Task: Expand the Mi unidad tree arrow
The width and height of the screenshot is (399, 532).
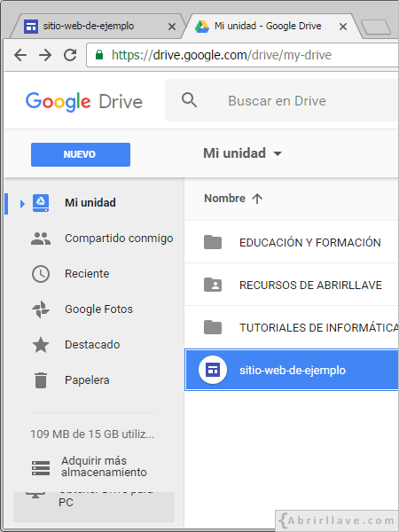Action: pyautogui.click(x=22, y=204)
